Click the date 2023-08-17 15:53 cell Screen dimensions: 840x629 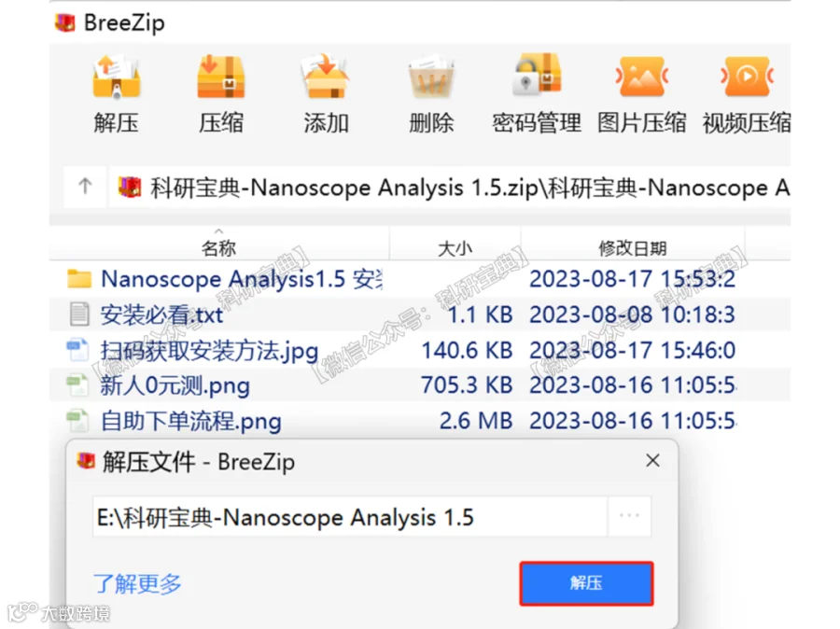632,279
